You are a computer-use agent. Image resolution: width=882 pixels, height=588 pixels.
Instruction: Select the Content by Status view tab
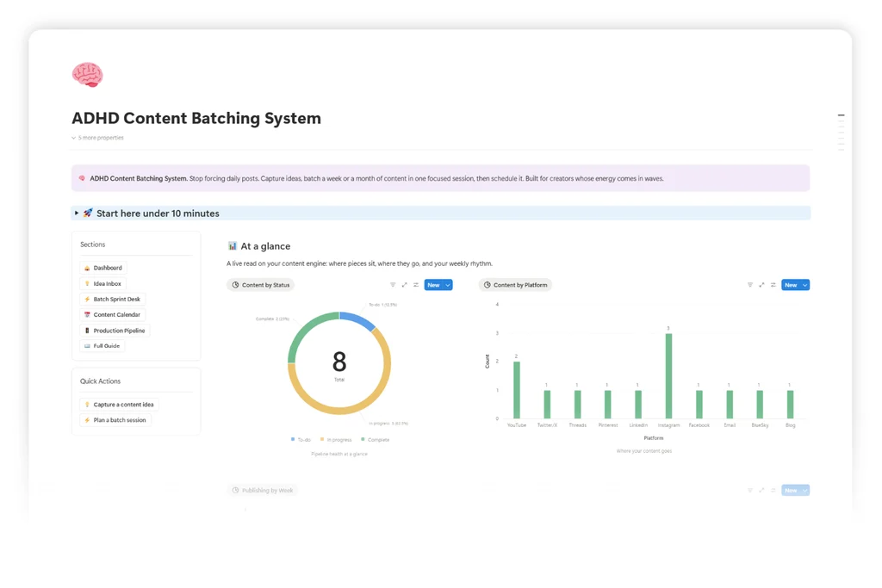click(x=260, y=285)
